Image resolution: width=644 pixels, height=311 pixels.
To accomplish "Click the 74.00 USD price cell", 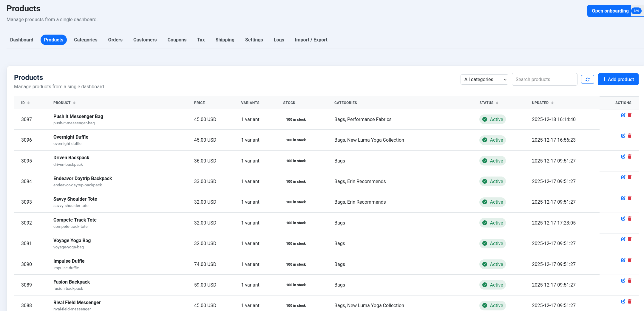I will 205,264.
